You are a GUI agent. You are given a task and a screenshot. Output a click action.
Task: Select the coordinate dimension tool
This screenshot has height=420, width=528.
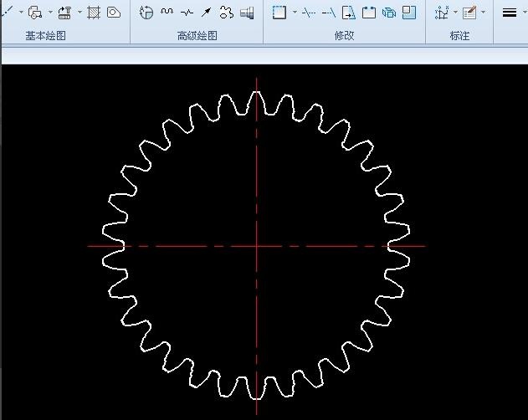click(x=442, y=13)
